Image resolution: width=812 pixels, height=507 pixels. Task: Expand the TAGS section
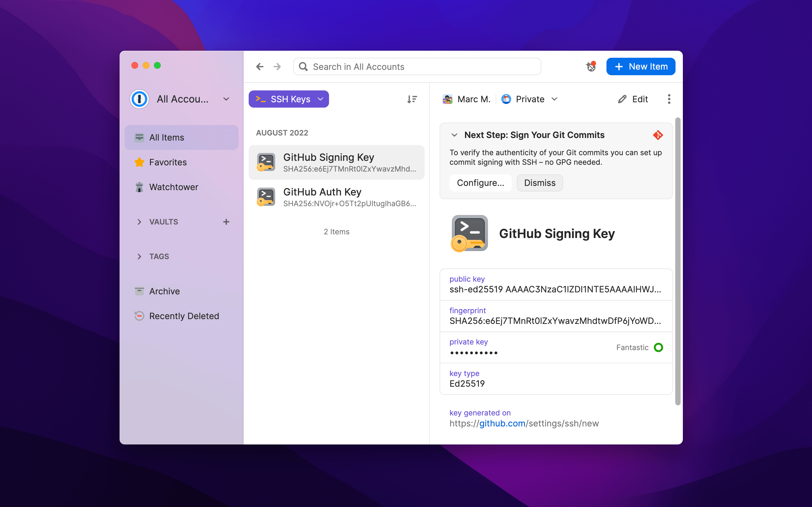pos(138,256)
